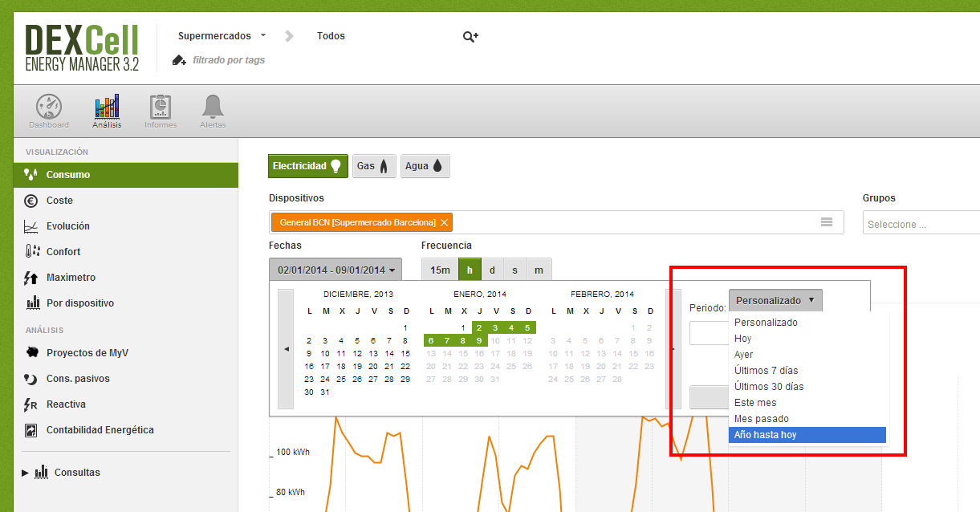This screenshot has height=512, width=980.
Task: Set frequency to 15m
Action: click(440, 270)
